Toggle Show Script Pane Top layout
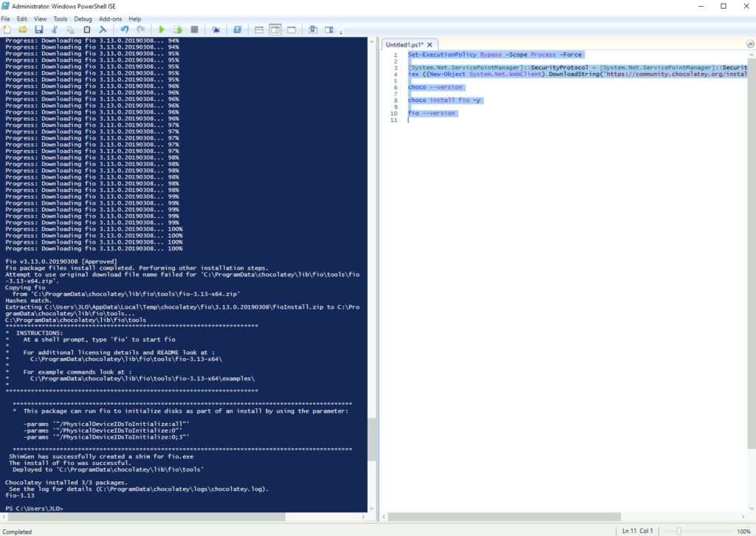The width and height of the screenshot is (756, 536). click(x=259, y=30)
